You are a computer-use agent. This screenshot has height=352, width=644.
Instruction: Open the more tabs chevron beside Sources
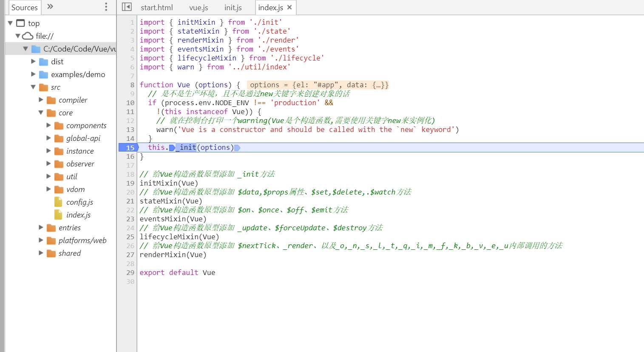[x=50, y=7]
